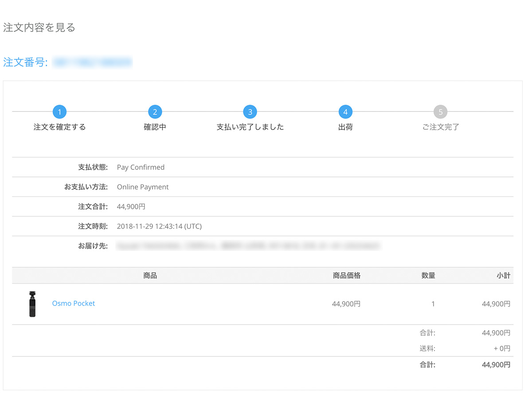Click the 商品価格 column header
The image size is (532, 399).
click(x=347, y=276)
